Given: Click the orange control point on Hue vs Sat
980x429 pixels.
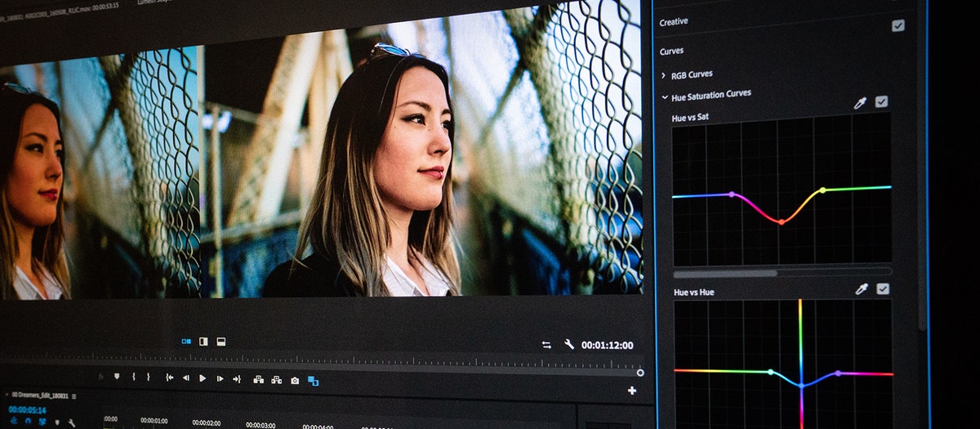Looking at the screenshot, I should tap(781, 221).
